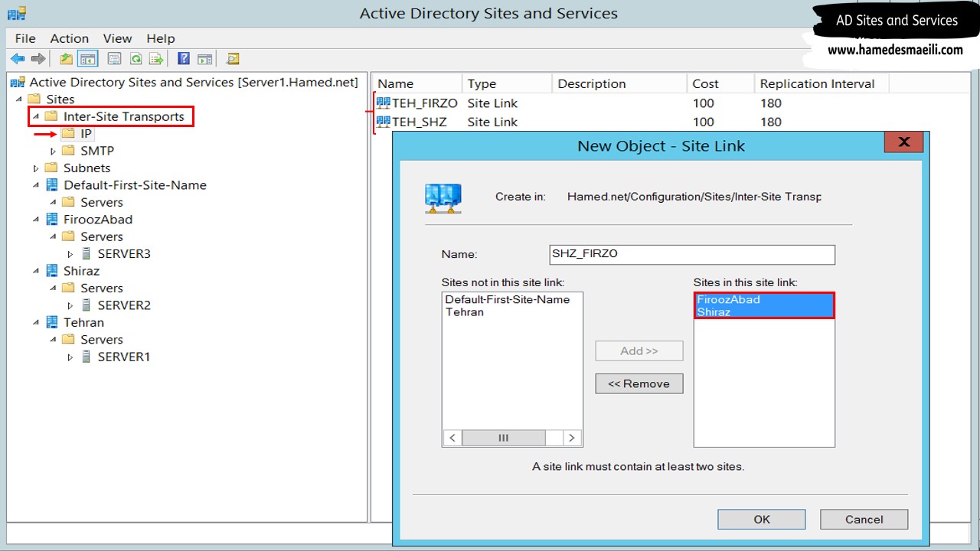Collapse the Inter-Site Transports node
The image size is (980, 551).
click(x=36, y=116)
